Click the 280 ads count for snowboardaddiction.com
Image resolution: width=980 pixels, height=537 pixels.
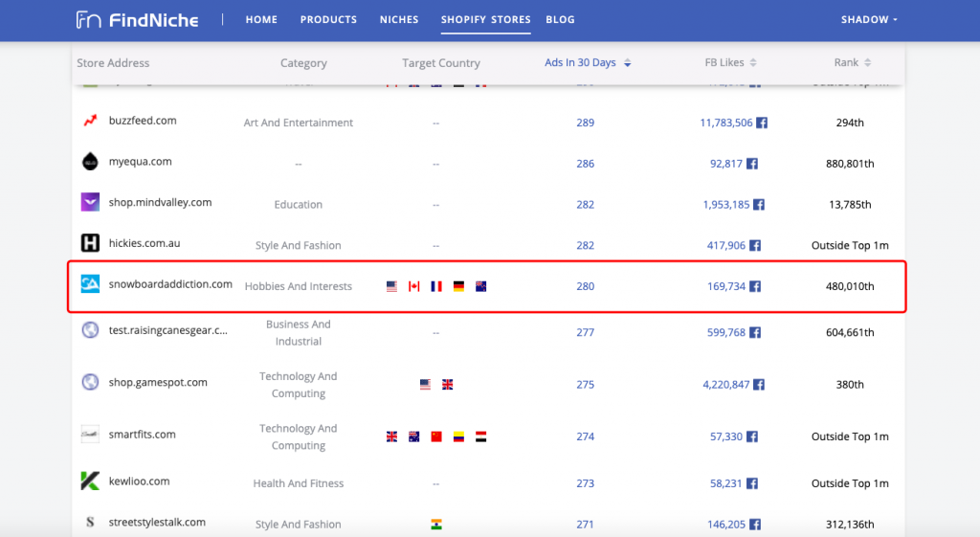[x=585, y=286]
